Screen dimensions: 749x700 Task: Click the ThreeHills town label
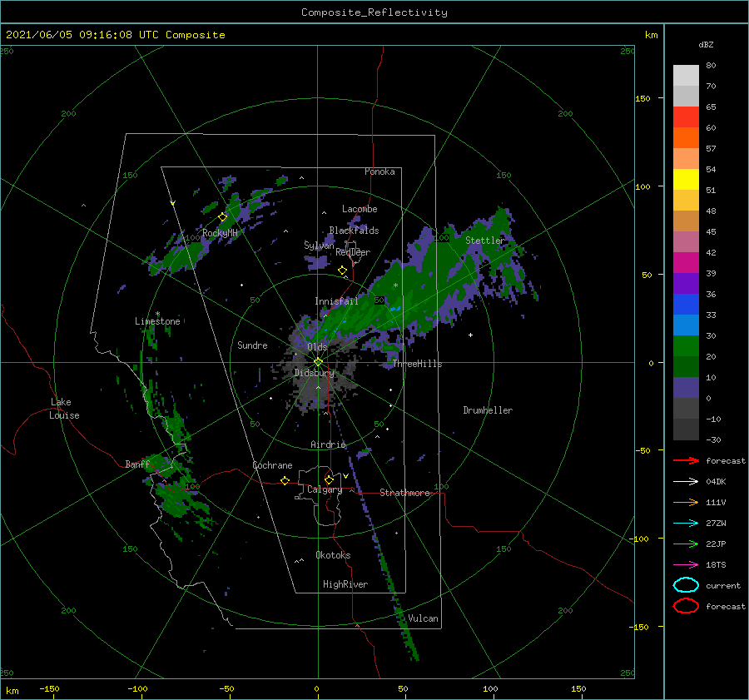tap(417, 364)
